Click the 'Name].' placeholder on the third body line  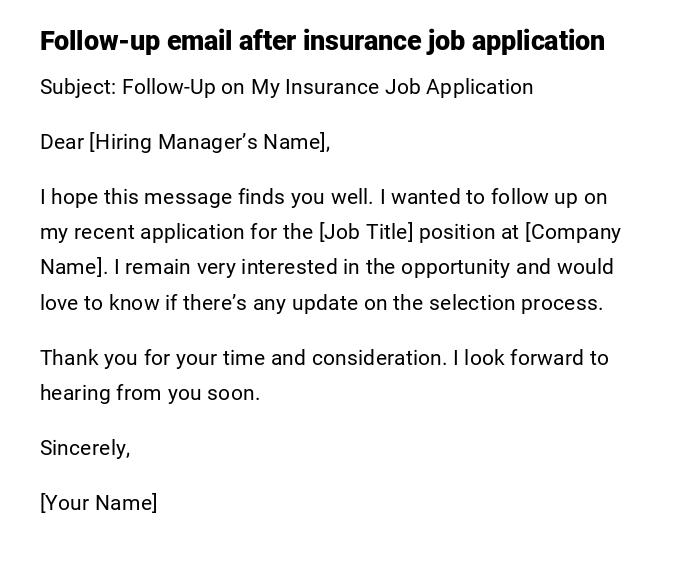pos(73,267)
